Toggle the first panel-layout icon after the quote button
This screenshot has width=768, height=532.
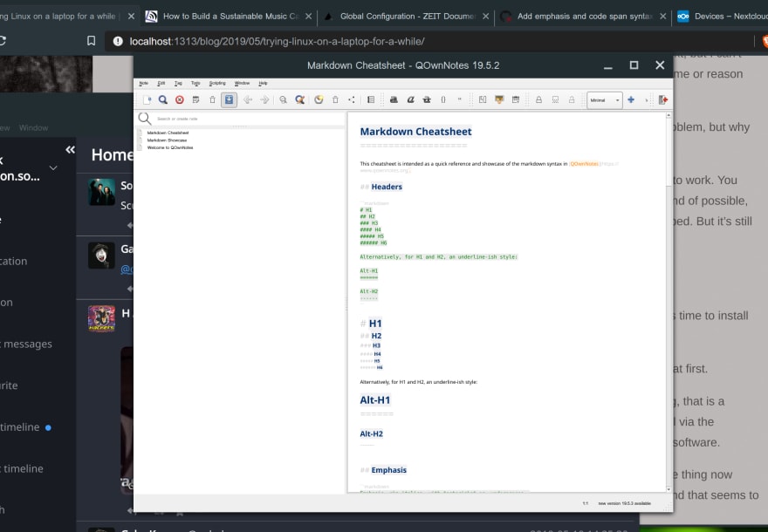(483, 99)
